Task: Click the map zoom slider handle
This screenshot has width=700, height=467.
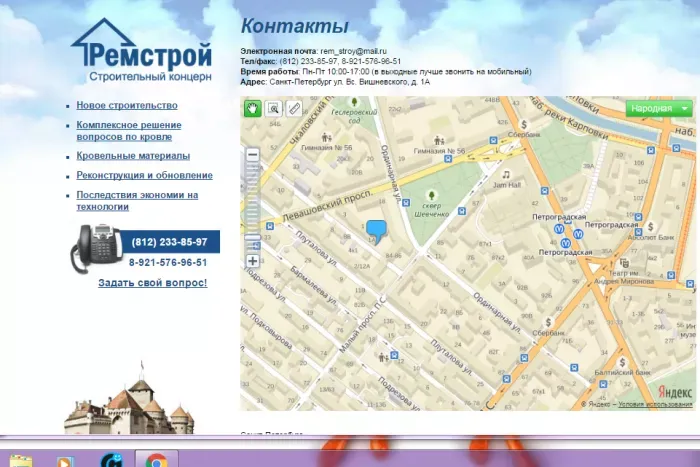Action: click(253, 238)
